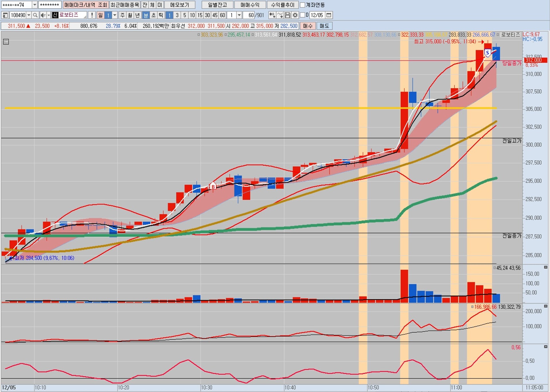
Task: Enable the 계좌연동 checkbox
Action: pyautogui.click(x=302, y=5)
